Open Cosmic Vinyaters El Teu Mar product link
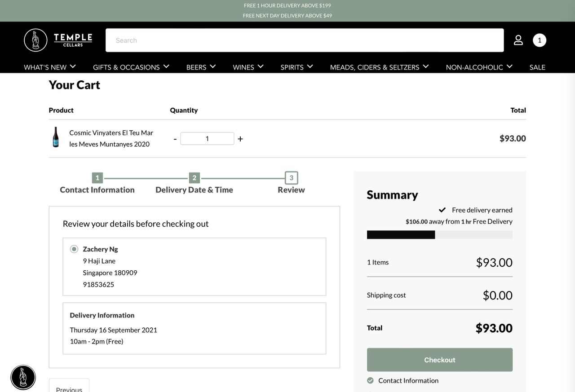Image resolution: width=575 pixels, height=392 pixels. coord(111,138)
